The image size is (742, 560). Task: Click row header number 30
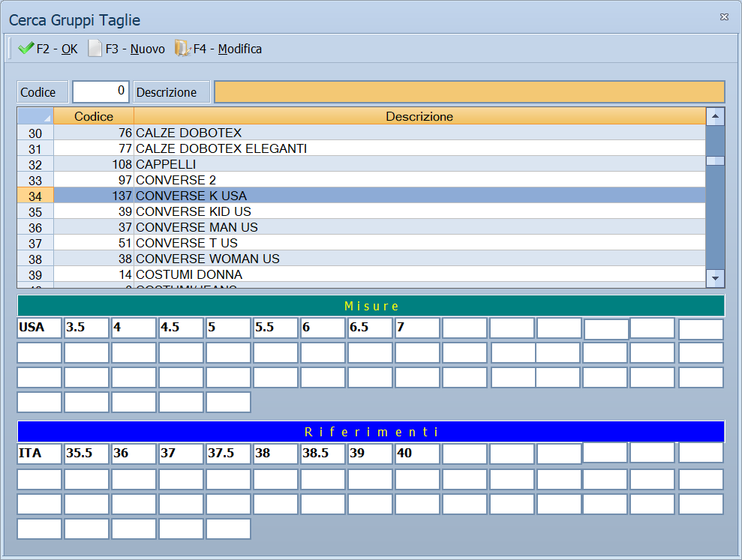pos(35,133)
